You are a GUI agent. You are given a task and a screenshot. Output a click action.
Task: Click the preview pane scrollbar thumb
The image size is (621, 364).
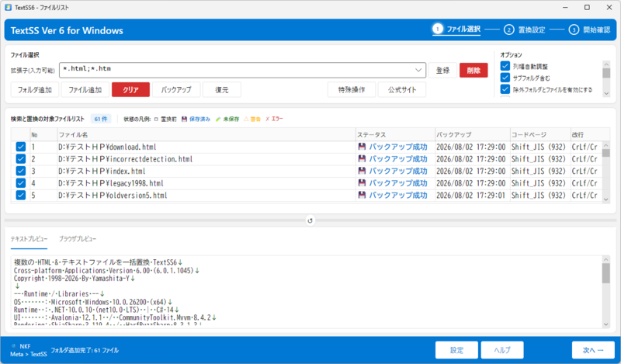point(606,273)
